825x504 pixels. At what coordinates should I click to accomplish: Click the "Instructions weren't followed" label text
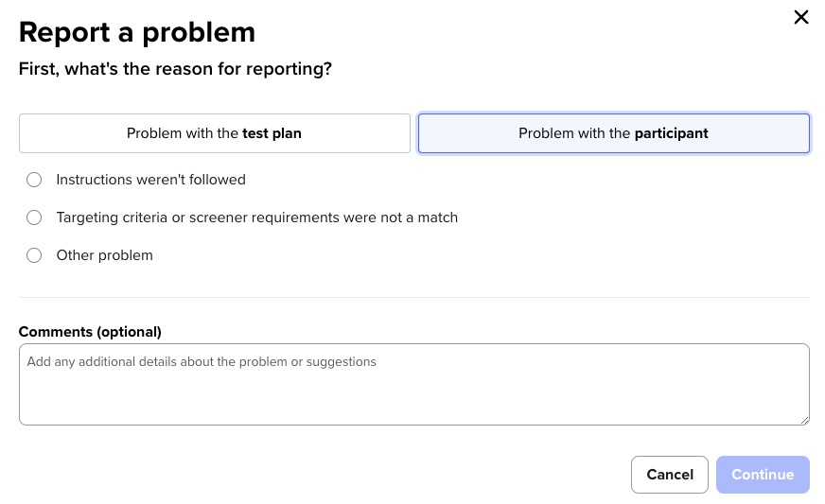pos(150,180)
